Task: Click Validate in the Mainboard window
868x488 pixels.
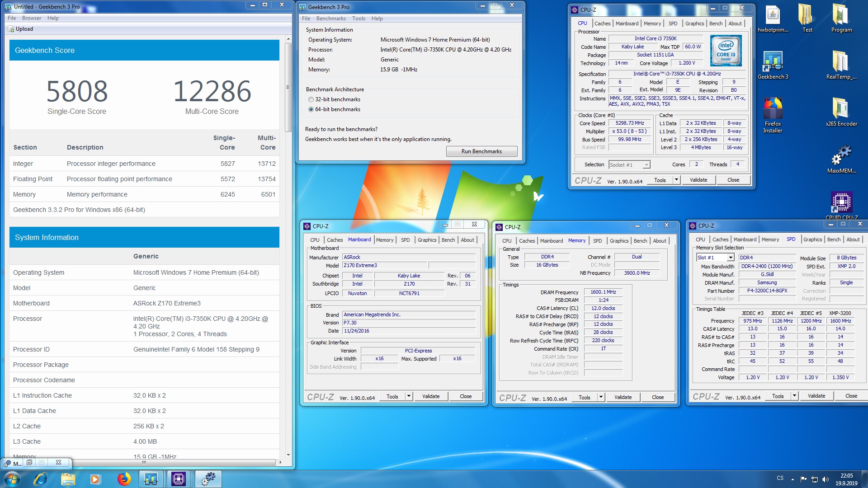Action: coord(431,396)
